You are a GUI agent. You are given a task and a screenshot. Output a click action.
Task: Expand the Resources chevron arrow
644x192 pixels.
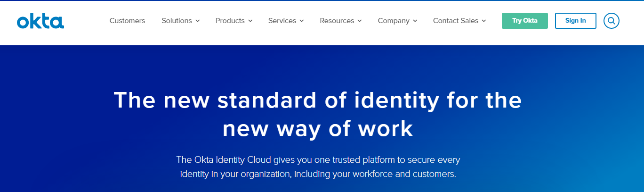(x=360, y=21)
